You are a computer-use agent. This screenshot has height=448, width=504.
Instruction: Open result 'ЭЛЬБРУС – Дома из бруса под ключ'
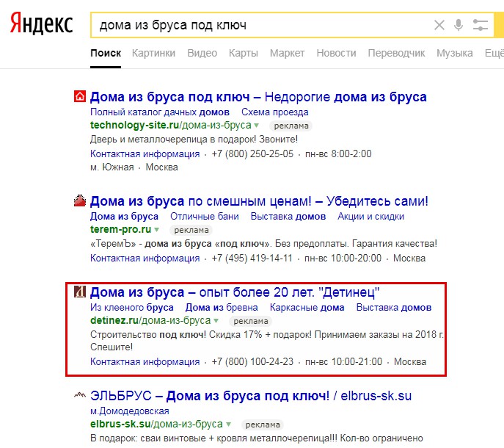tap(251, 396)
